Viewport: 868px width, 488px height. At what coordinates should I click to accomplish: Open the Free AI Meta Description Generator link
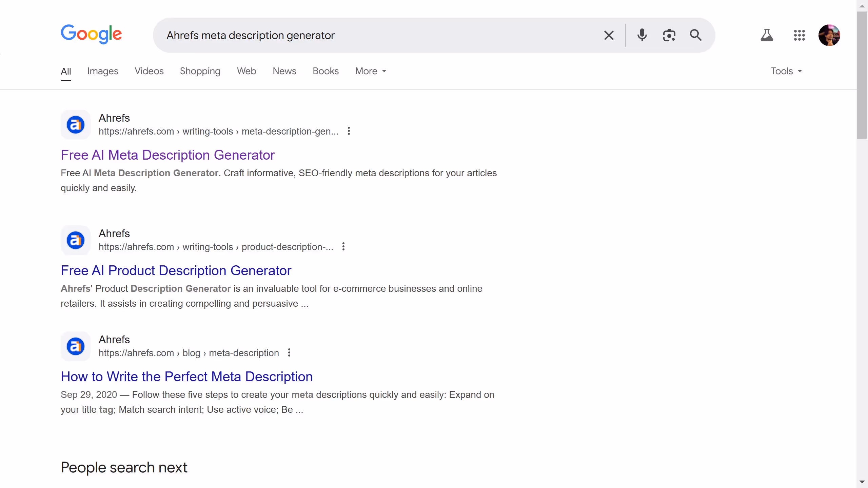click(x=167, y=155)
